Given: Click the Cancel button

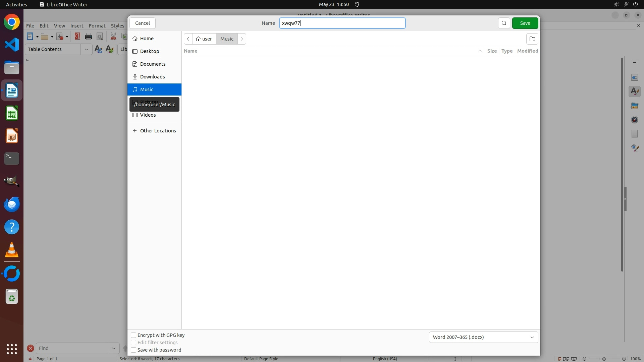Looking at the screenshot, I should (143, 23).
